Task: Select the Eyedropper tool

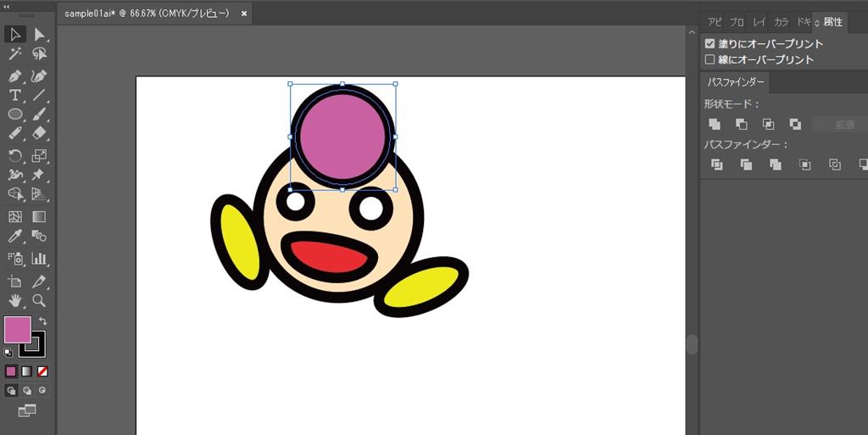Action: 14,236
